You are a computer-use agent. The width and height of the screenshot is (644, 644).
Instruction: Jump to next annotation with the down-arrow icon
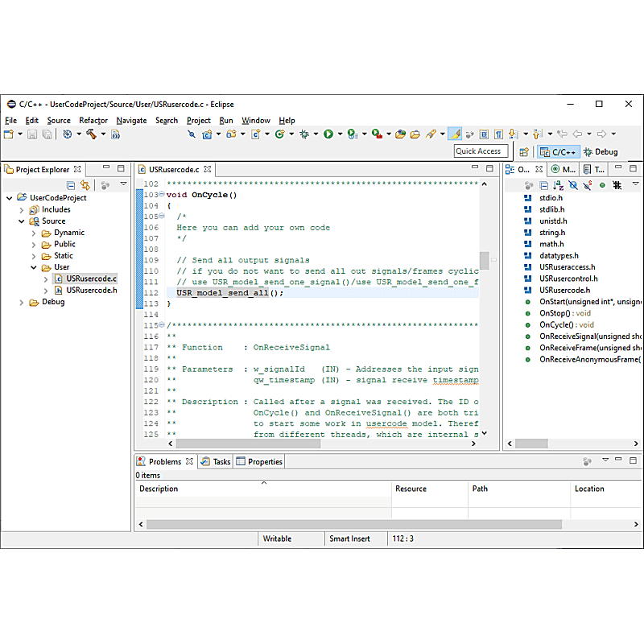pyautogui.click(x=512, y=134)
